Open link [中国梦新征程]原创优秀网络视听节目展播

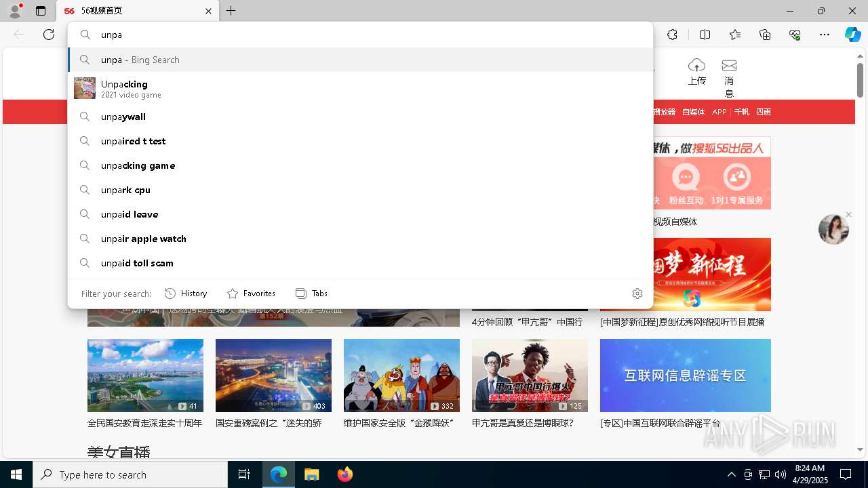pos(682,322)
